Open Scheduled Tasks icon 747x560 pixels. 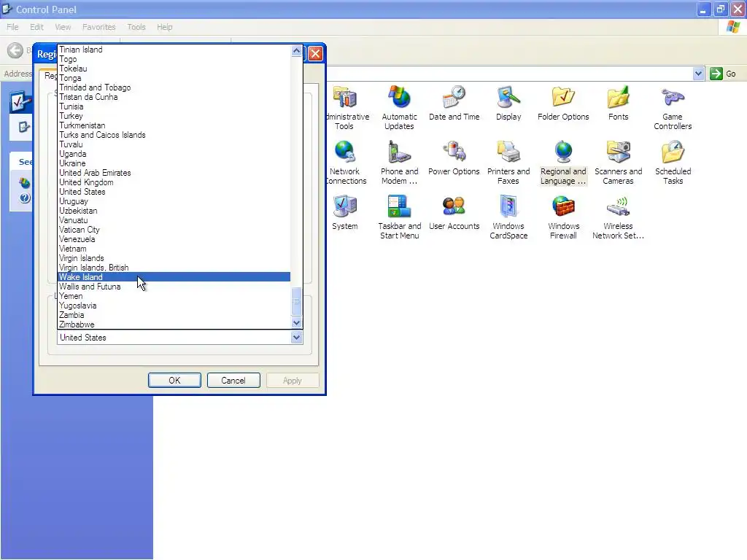pyautogui.click(x=673, y=152)
